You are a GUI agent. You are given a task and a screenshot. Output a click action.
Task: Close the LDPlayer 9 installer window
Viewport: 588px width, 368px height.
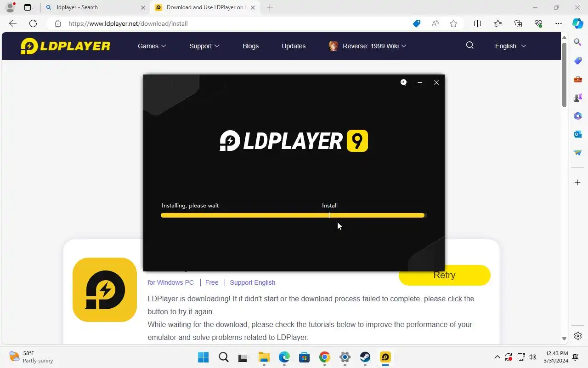436,82
